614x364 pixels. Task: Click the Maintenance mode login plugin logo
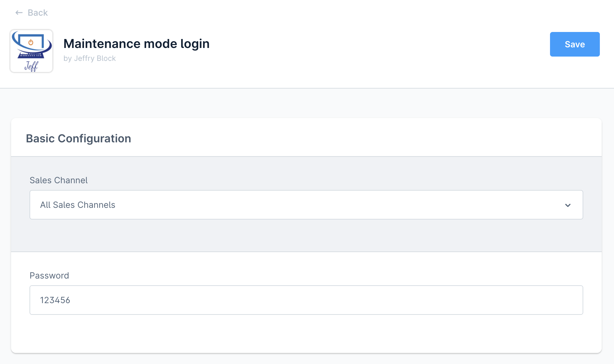point(31,51)
